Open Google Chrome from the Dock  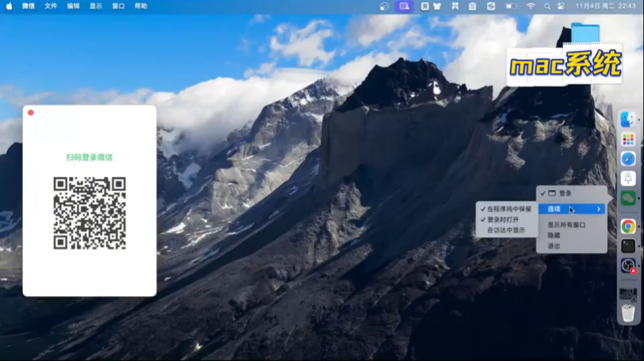pyautogui.click(x=628, y=226)
